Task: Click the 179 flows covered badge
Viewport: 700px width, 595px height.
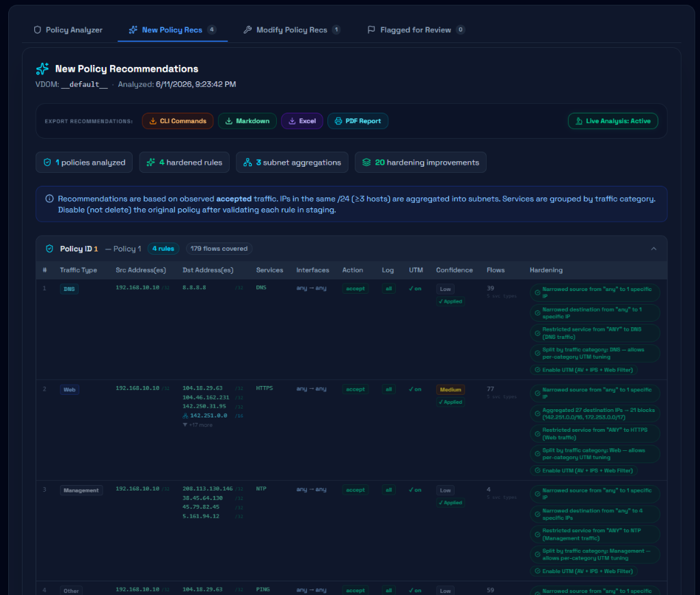Action: click(x=219, y=249)
